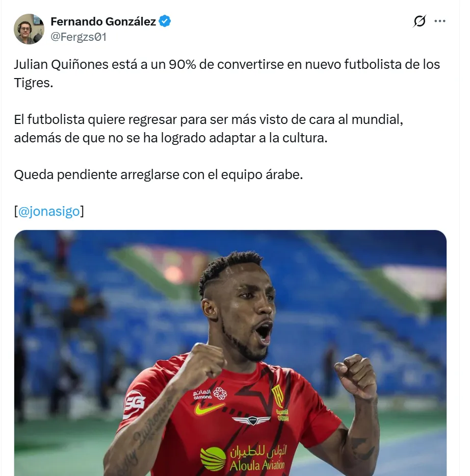Click the paragraph starting 'Julian Quiñones está'
The image size is (470, 476).
[x=227, y=73]
